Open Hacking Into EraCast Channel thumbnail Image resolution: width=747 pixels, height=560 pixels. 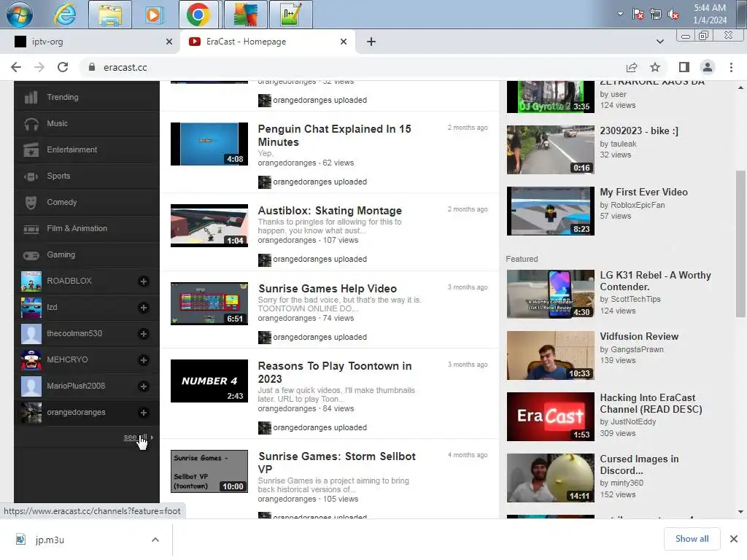coord(550,416)
